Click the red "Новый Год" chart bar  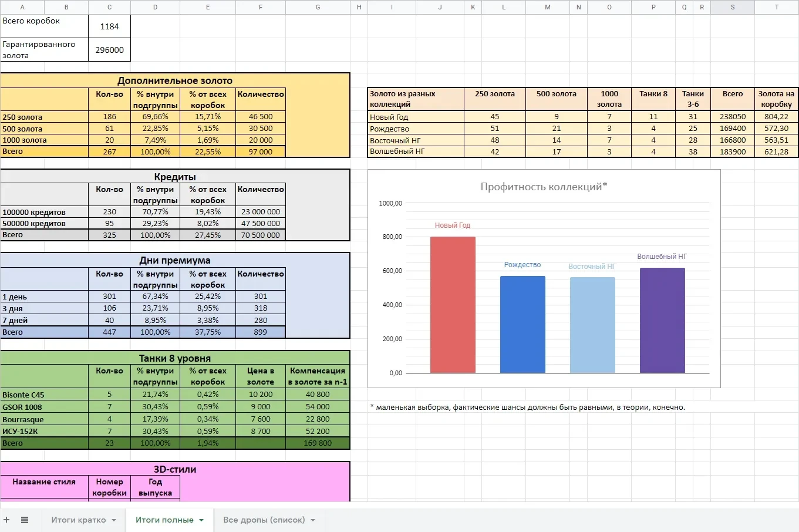(453, 304)
